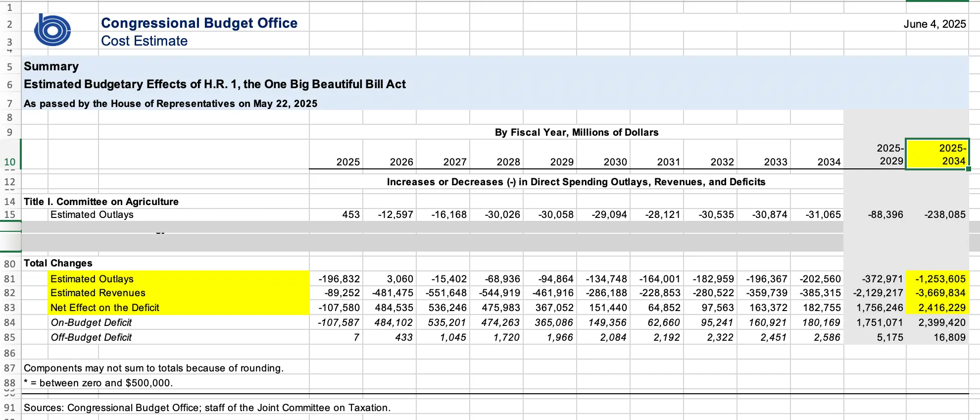Select the -2,129,217 revenues cell
This screenshot has height=420, width=980.
tap(878, 293)
